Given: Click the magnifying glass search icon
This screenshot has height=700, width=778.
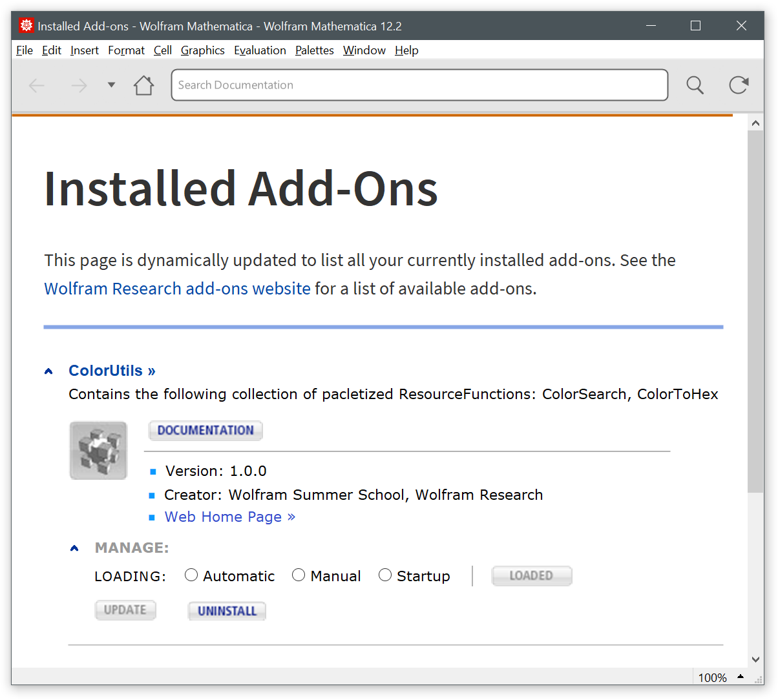Looking at the screenshot, I should tap(695, 85).
